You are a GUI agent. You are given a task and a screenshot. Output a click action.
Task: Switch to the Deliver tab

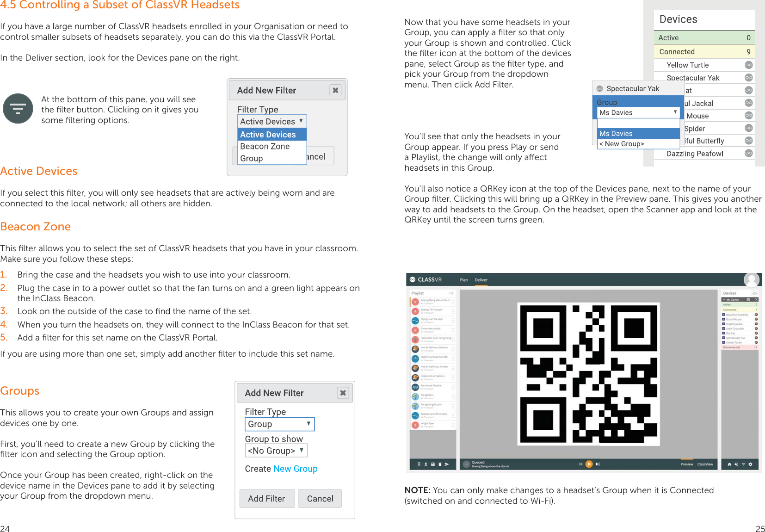point(481,280)
